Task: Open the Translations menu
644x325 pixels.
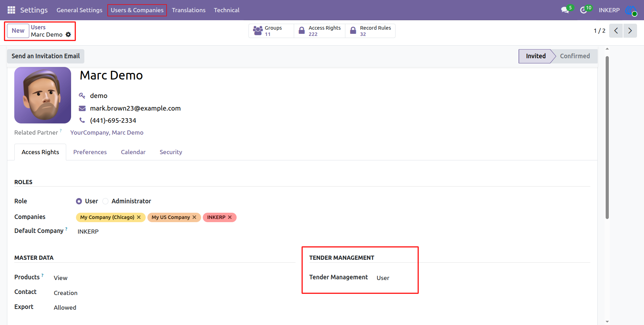Action: tap(189, 10)
